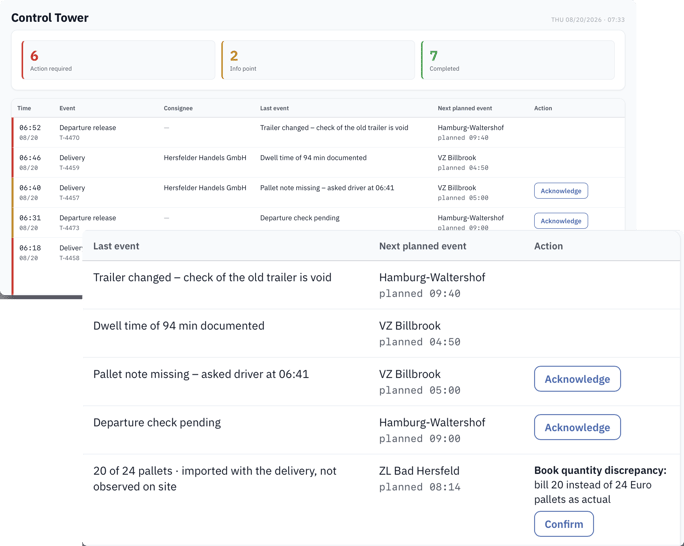The height and width of the screenshot is (546, 684).
Task: Click 'Departure check pending' in the small 06:31 row
Action: click(x=300, y=218)
